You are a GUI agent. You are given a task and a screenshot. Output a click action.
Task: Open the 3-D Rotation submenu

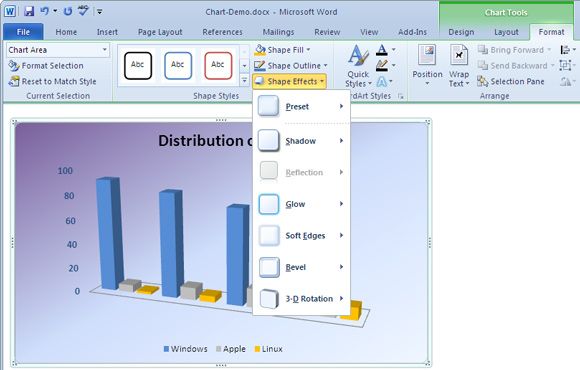(x=301, y=299)
